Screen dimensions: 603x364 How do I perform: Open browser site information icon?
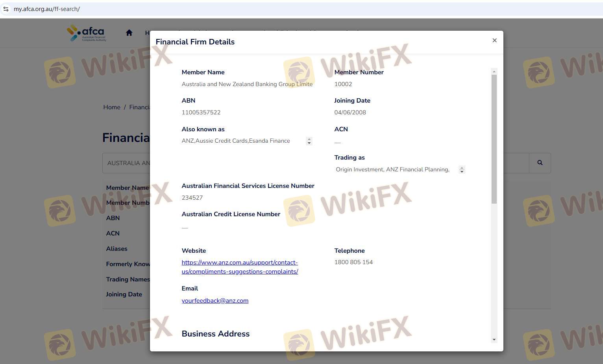pos(6,9)
